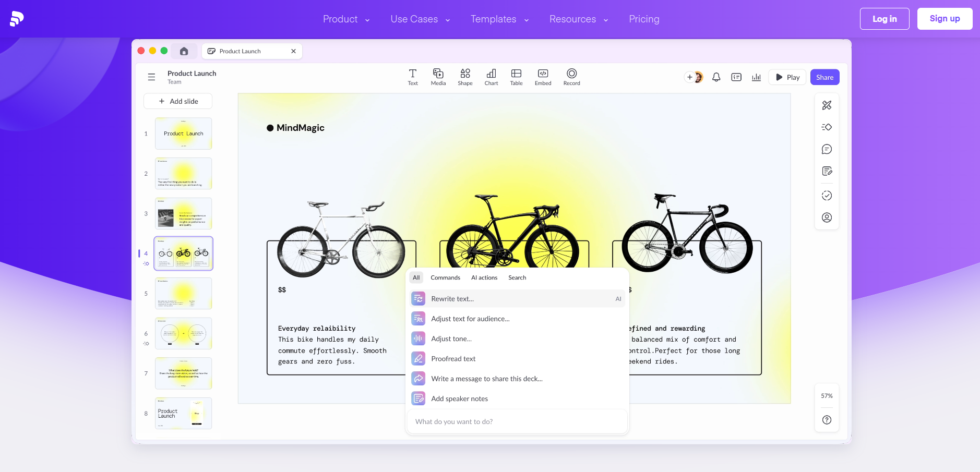The image size is (980, 472).
Task: Expand the Product dropdown menu
Action: pyautogui.click(x=346, y=19)
